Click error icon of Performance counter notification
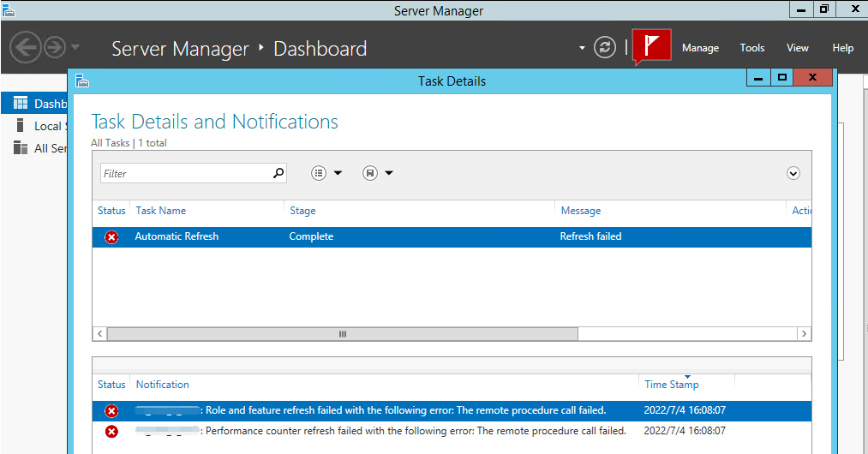 [x=112, y=432]
